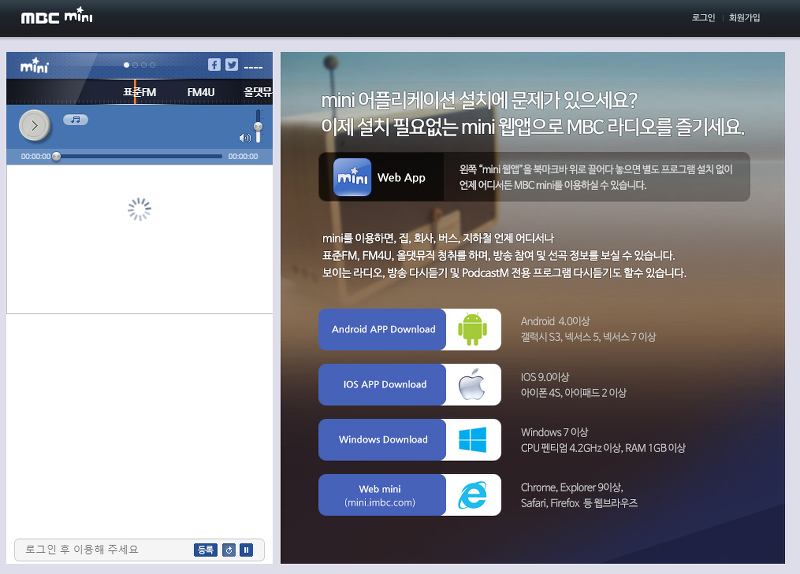Pause message scrolling with the pause icon
The image size is (800, 574).
246,550
